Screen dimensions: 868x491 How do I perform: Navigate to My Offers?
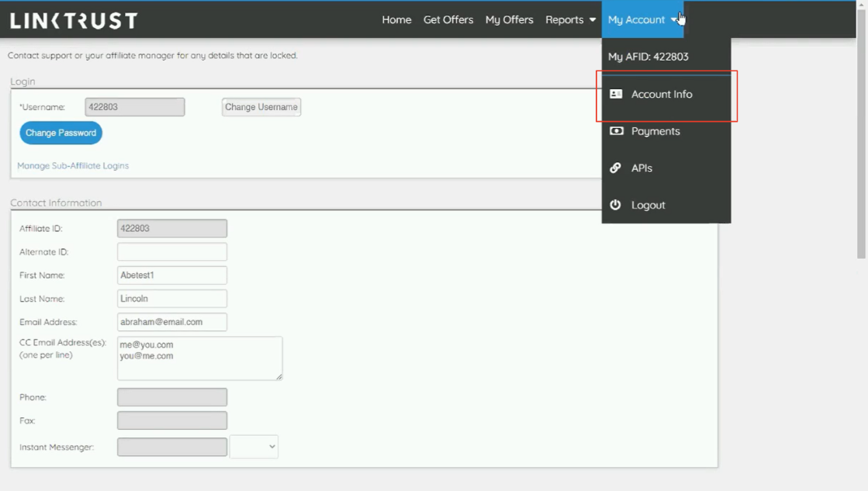[x=509, y=19]
